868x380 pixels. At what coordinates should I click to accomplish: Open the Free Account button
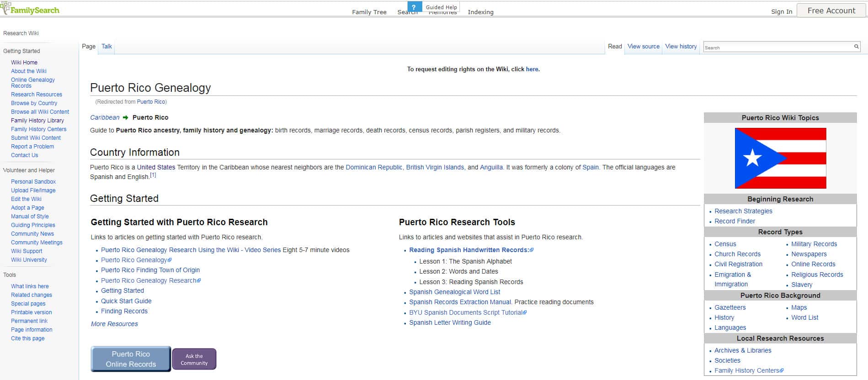pyautogui.click(x=831, y=11)
